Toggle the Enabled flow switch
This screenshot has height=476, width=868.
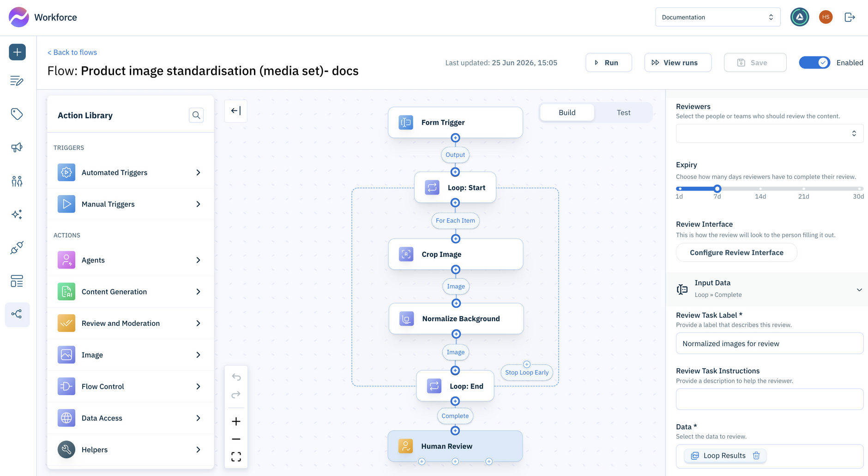(814, 63)
